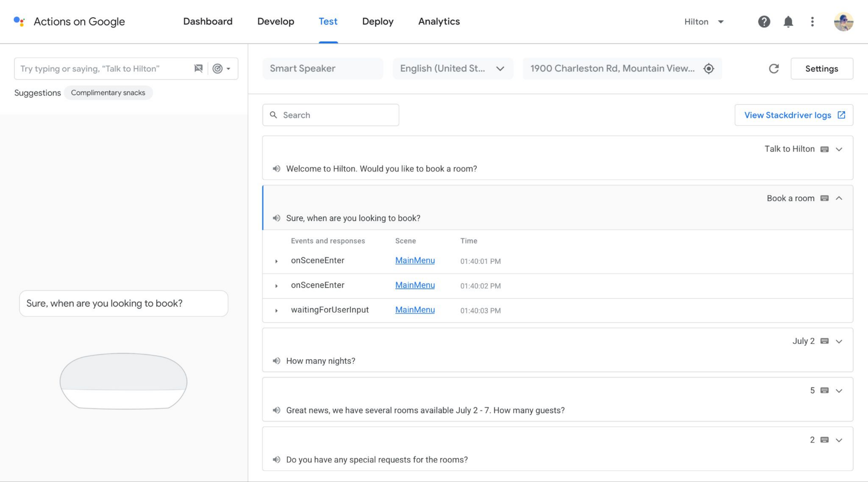The height and width of the screenshot is (482, 868).
Task: Play speaker icon for 'How many nights?'
Action: (x=276, y=361)
